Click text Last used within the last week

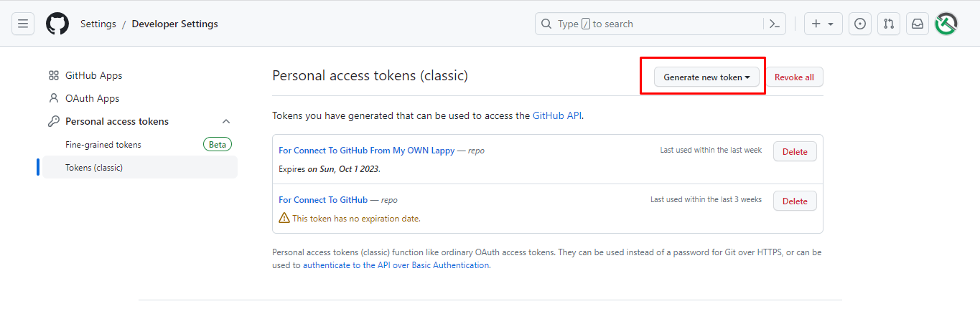point(711,150)
